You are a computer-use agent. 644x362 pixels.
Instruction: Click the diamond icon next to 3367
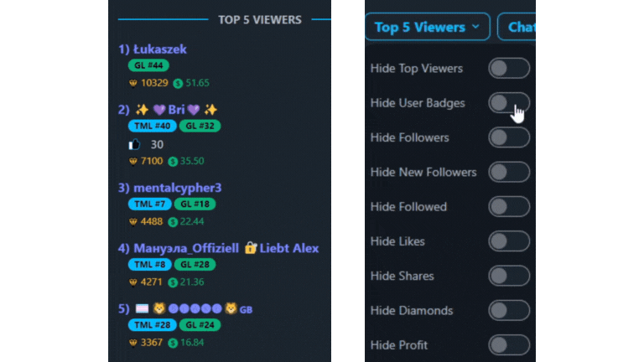pos(132,343)
